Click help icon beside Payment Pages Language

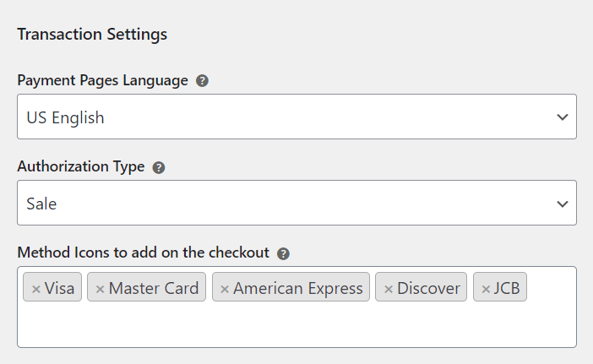202,81
